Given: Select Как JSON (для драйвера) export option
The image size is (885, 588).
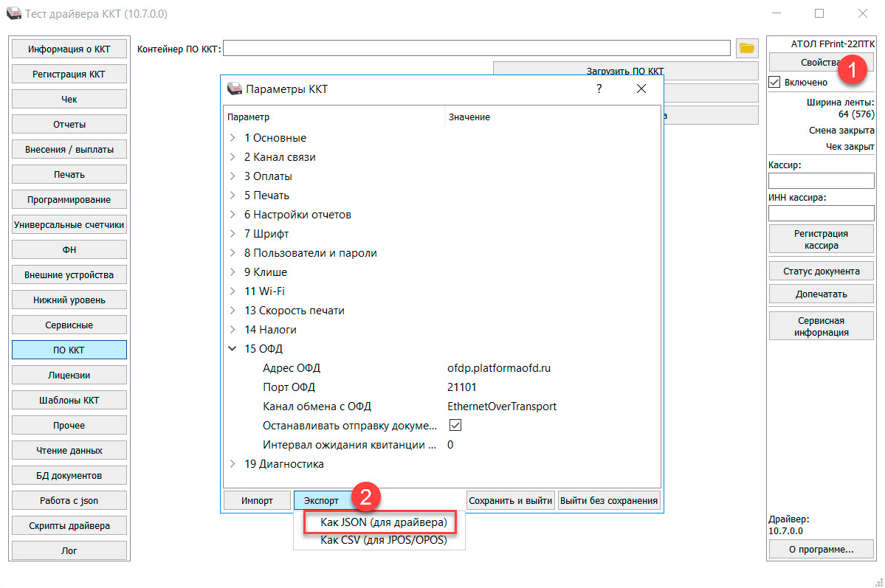Looking at the screenshot, I should (x=383, y=522).
